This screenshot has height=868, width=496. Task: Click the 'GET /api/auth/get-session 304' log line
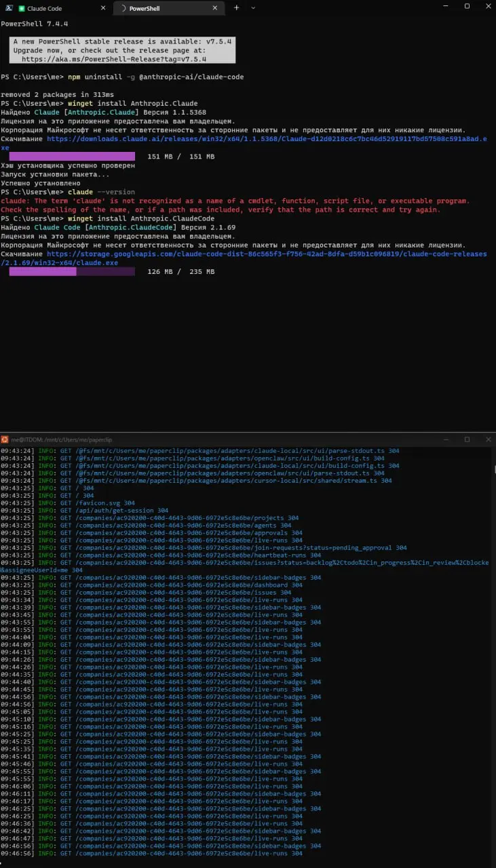tap(84, 510)
